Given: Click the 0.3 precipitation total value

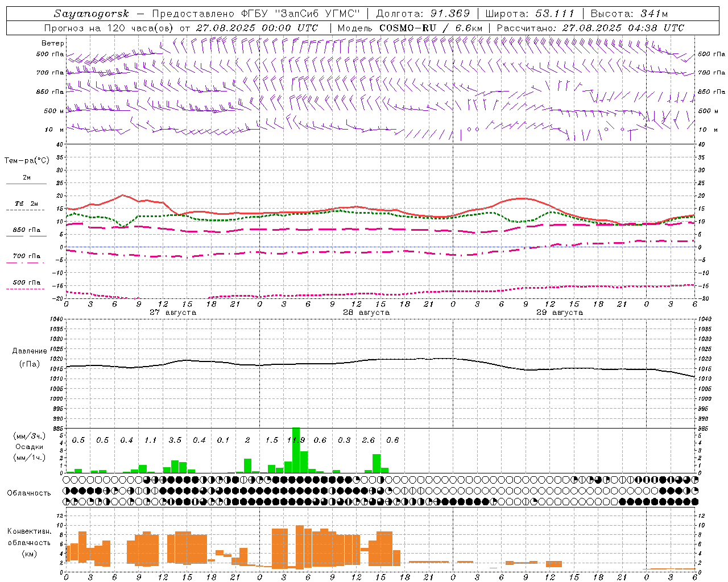Looking at the screenshot, I should tap(344, 440).
